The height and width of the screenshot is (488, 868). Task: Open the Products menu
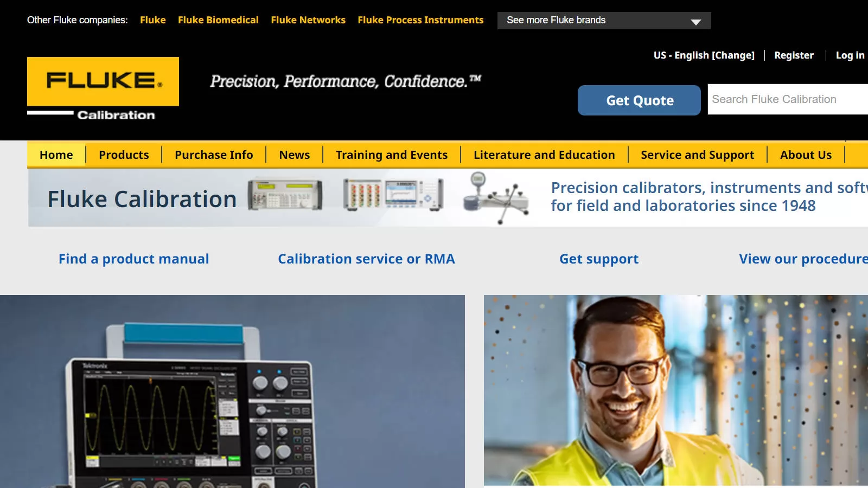pos(124,155)
